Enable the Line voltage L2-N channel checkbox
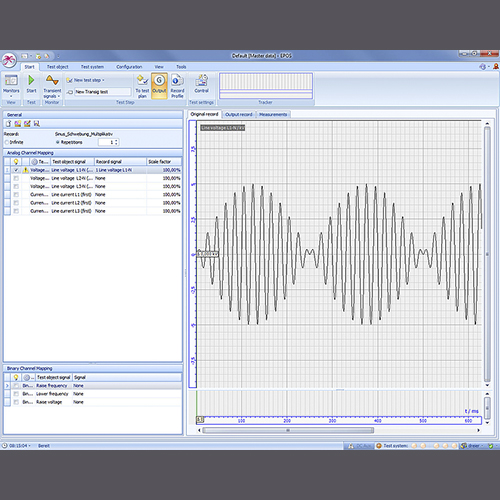The image size is (500, 500). click(x=16, y=178)
